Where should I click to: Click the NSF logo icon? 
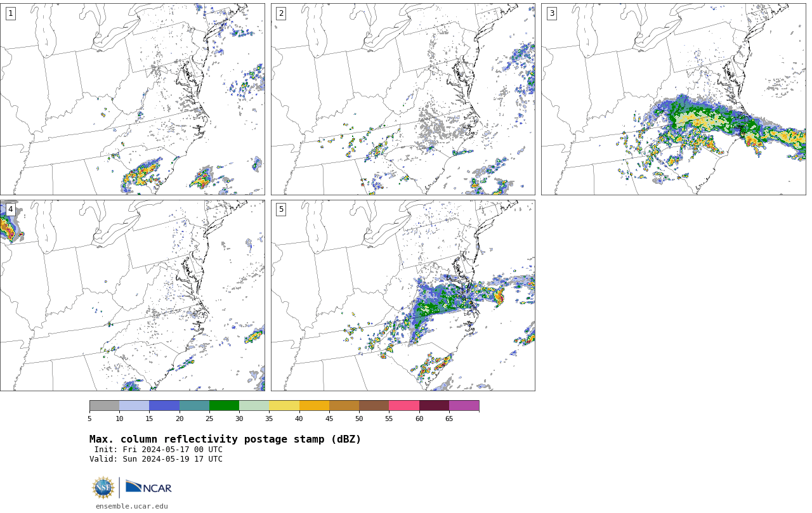(103, 488)
